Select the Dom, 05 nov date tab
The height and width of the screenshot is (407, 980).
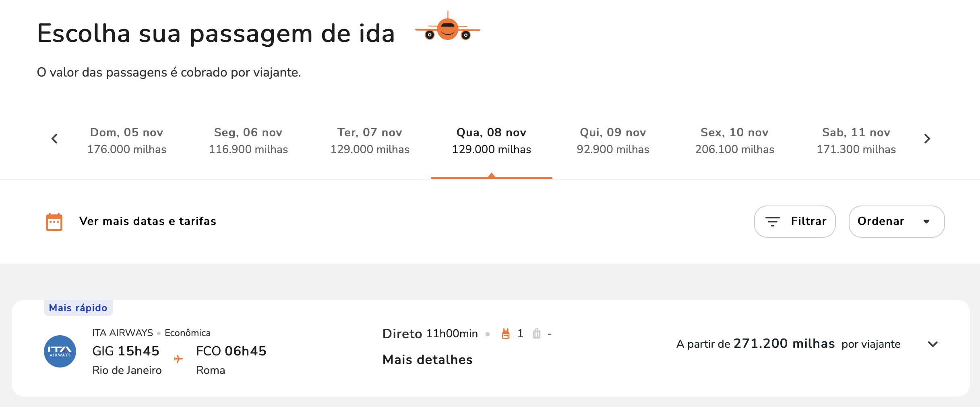127,141
